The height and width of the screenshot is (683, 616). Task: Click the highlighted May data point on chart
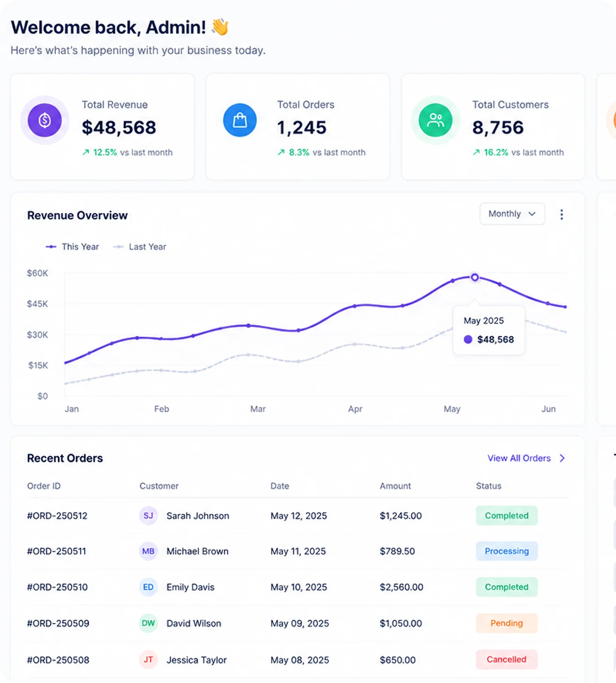pos(475,278)
